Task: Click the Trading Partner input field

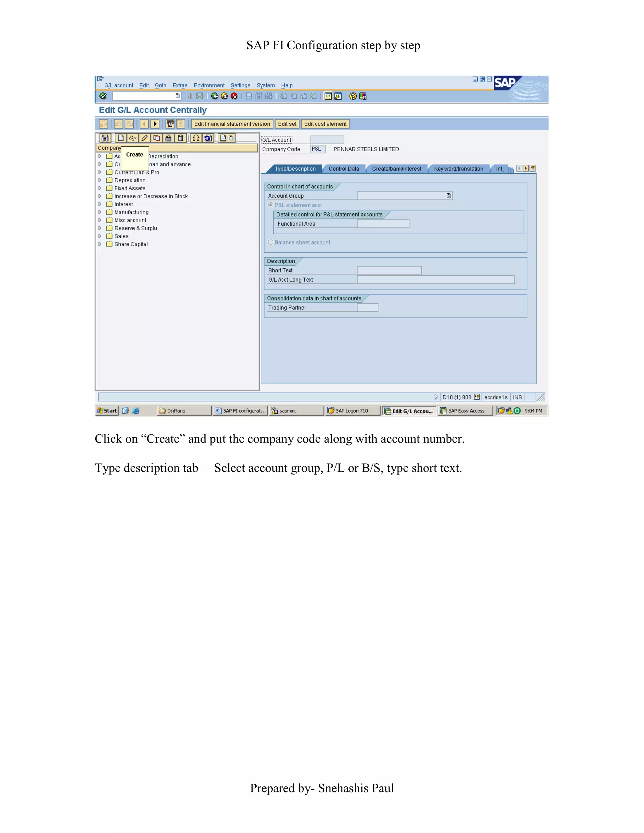Action: coord(368,308)
